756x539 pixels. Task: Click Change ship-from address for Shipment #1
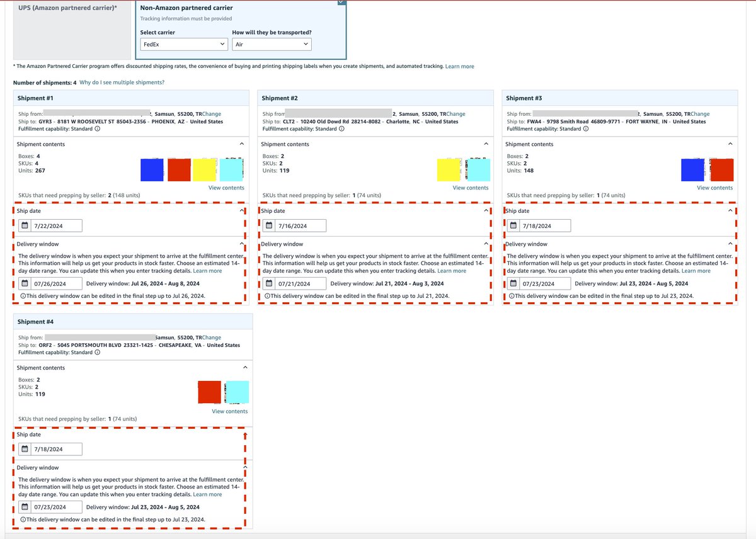click(x=213, y=114)
